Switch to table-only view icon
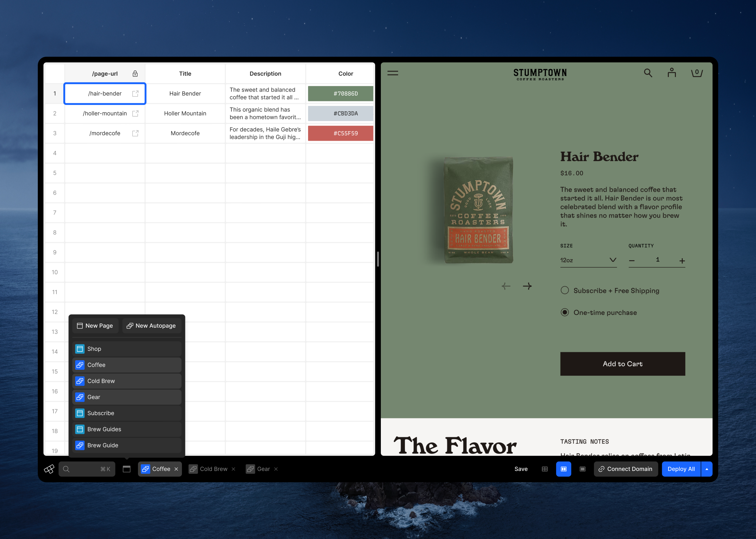Viewport: 756px width, 539px height. click(x=545, y=469)
